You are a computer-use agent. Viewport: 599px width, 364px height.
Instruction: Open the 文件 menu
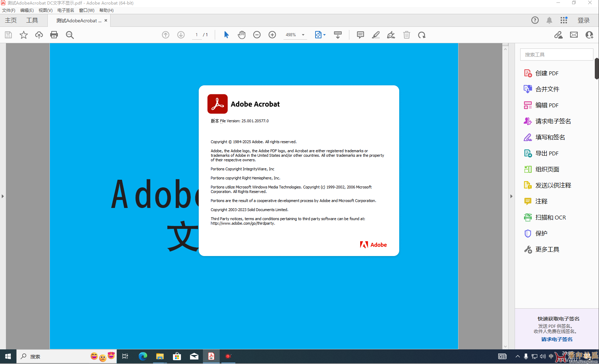tap(9, 10)
